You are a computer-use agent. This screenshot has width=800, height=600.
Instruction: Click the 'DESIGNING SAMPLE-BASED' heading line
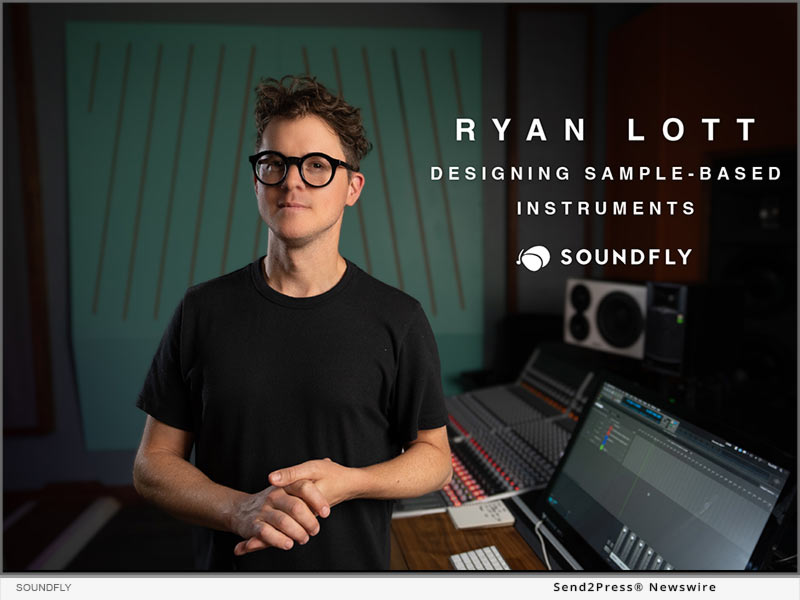[606, 173]
